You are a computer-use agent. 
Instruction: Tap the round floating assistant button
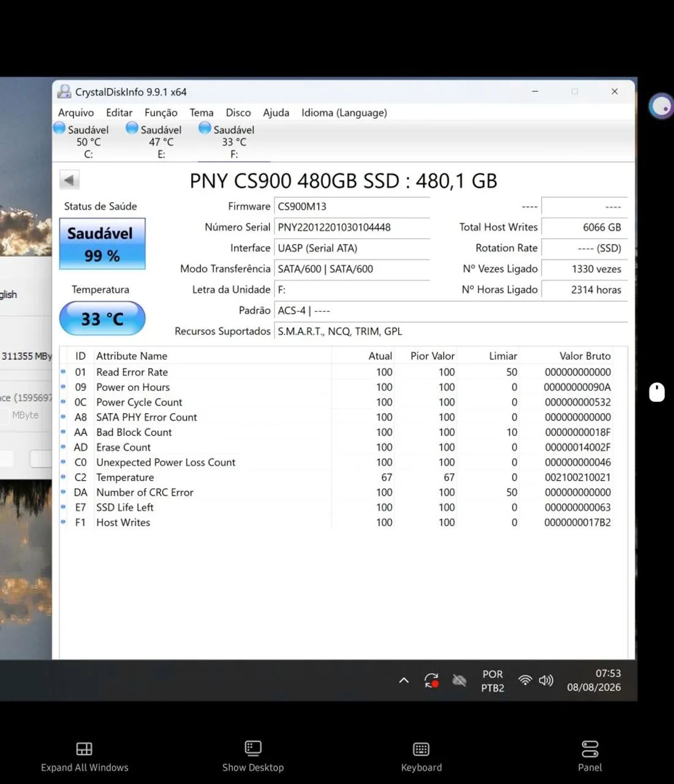661,106
